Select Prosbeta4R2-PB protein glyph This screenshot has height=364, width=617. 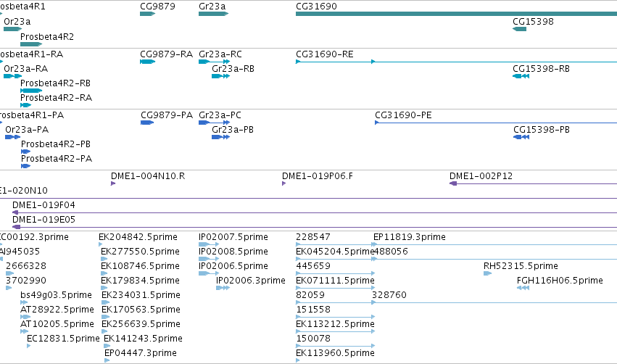(x=25, y=152)
